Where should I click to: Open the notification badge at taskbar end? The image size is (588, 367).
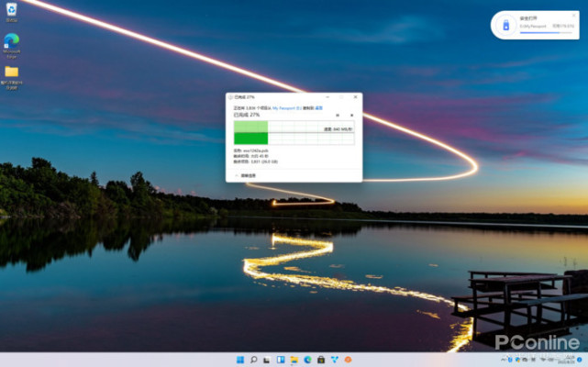[x=580, y=360]
